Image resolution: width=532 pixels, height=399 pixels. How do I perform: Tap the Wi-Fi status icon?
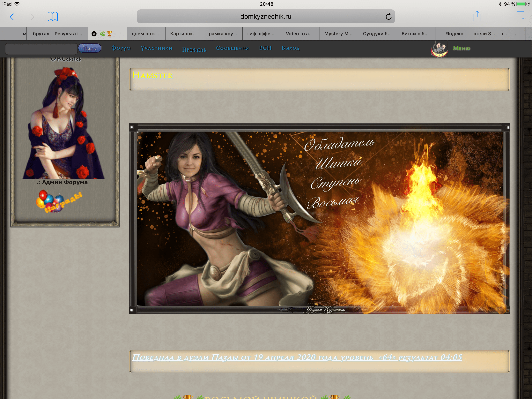[x=17, y=4]
